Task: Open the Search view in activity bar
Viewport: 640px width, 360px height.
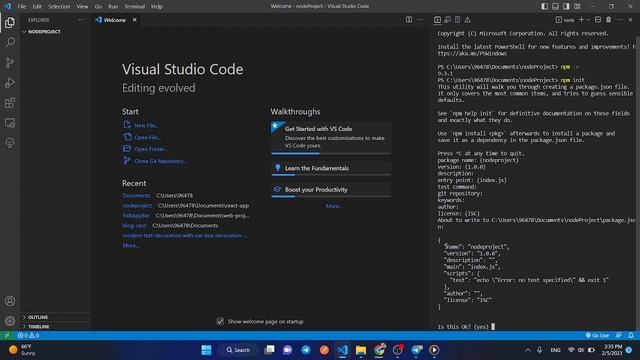Action: [10, 42]
